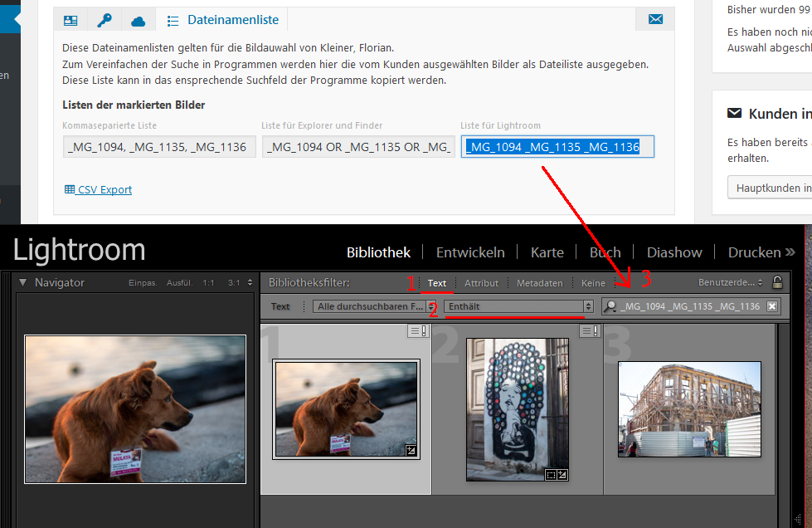Image resolution: width=812 pixels, height=528 pixels.
Task: Open the contact card icon tab
Action: pos(71,20)
